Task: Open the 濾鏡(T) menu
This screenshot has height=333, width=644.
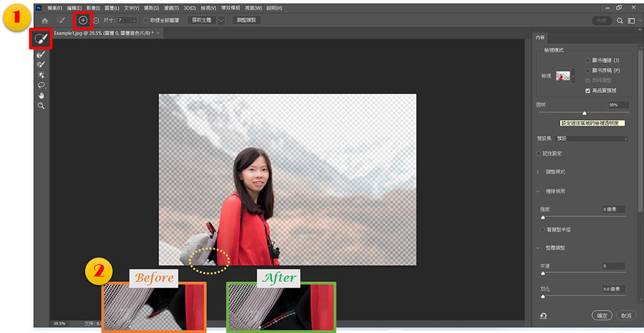Action: click(171, 8)
